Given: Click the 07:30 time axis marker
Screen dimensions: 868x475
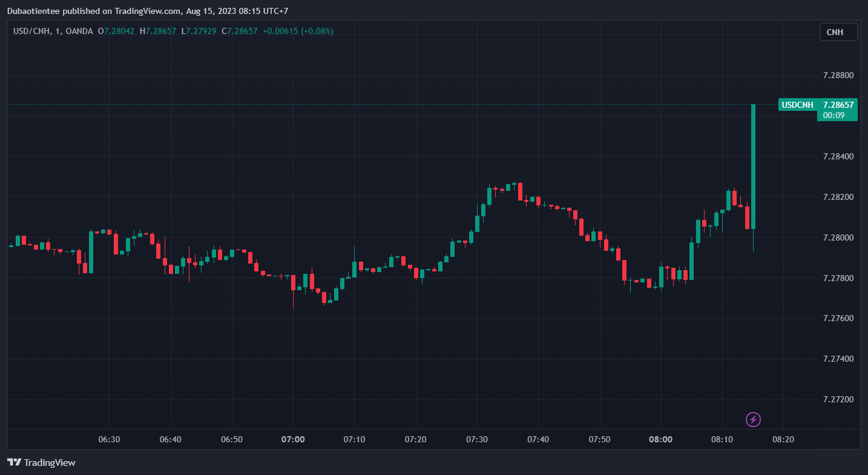Looking at the screenshot, I should (x=477, y=439).
